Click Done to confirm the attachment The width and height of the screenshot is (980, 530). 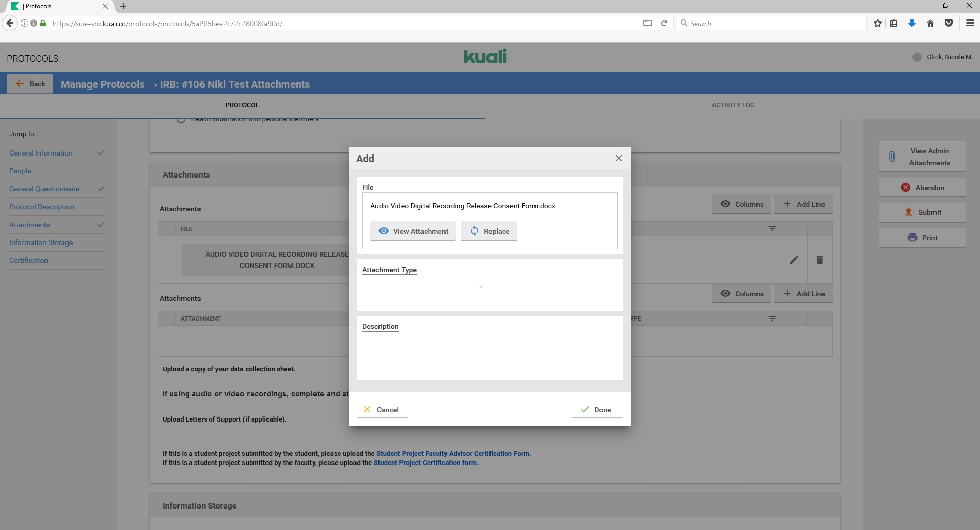tap(596, 410)
